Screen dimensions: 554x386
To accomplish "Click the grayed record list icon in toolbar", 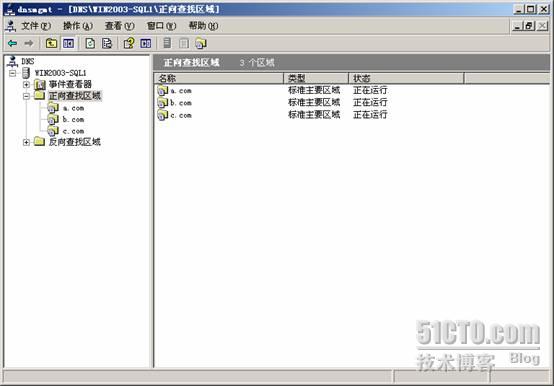I will [x=184, y=43].
